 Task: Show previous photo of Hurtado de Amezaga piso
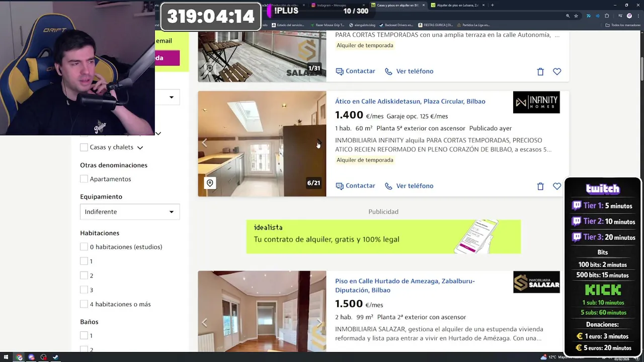click(x=204, y=323)
